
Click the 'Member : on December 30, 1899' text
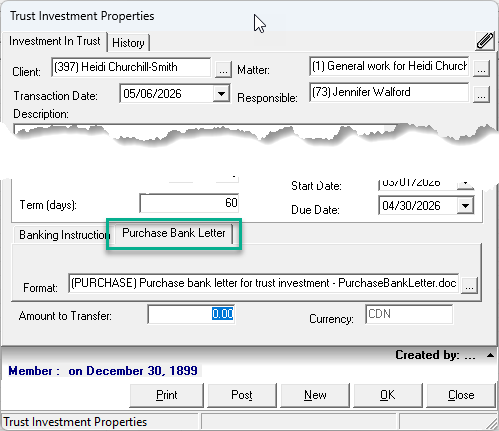pyautogui.click(x=103, y=371)
